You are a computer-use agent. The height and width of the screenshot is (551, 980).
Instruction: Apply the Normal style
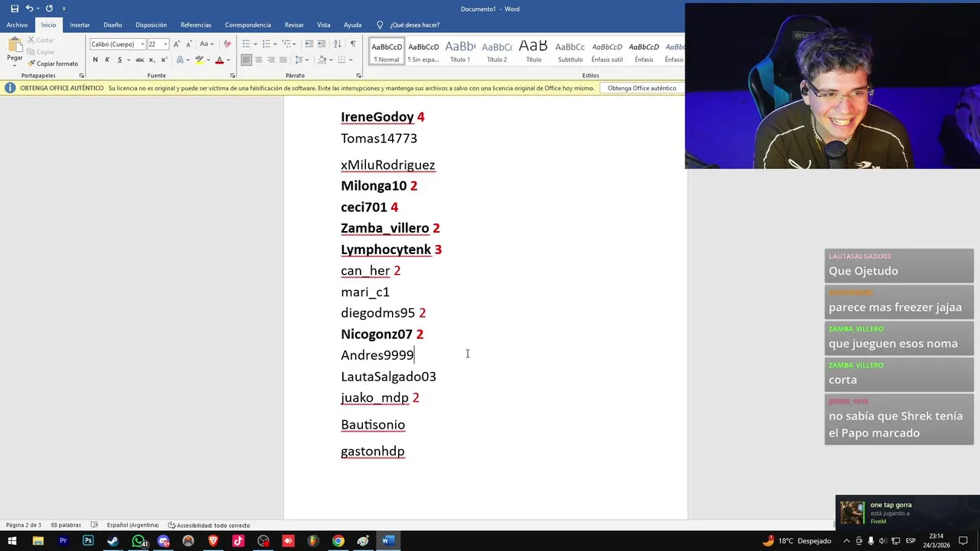[387, 51]
